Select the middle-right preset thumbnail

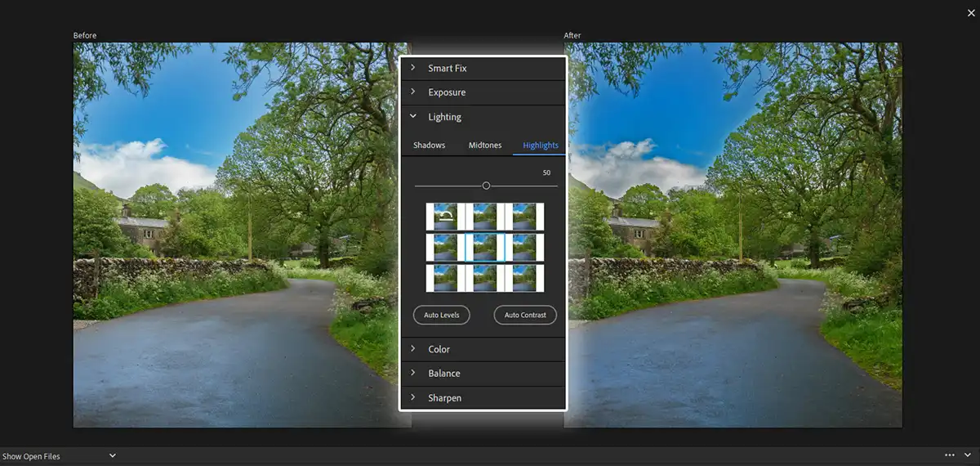point(524,247)
